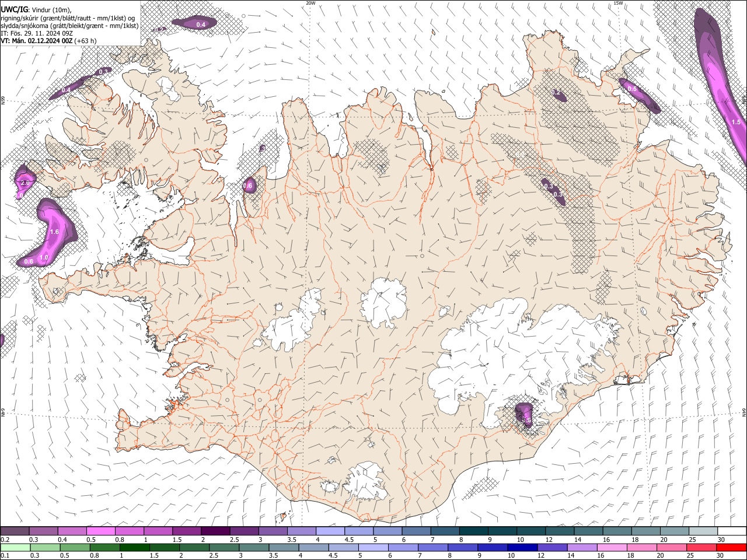Pick the lower legend swatch between 25 and 30

[700, 547]
